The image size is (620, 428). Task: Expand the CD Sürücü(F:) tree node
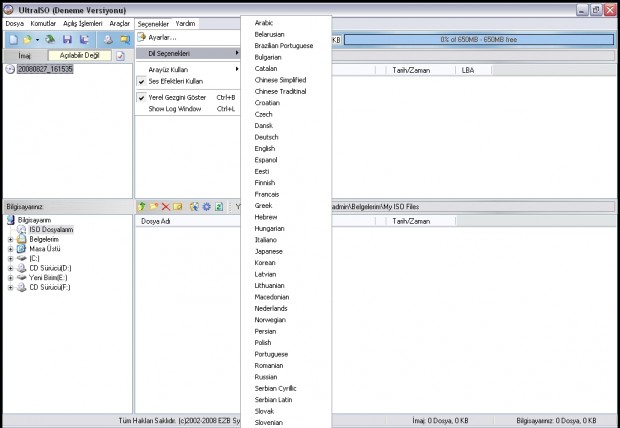coord(10,288)
